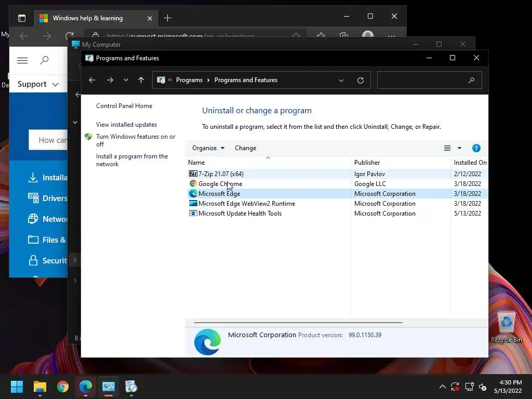532x399 pixels.
Task: Click the Microsoft Update Health Tools icon
Action: tap(193, 213)
